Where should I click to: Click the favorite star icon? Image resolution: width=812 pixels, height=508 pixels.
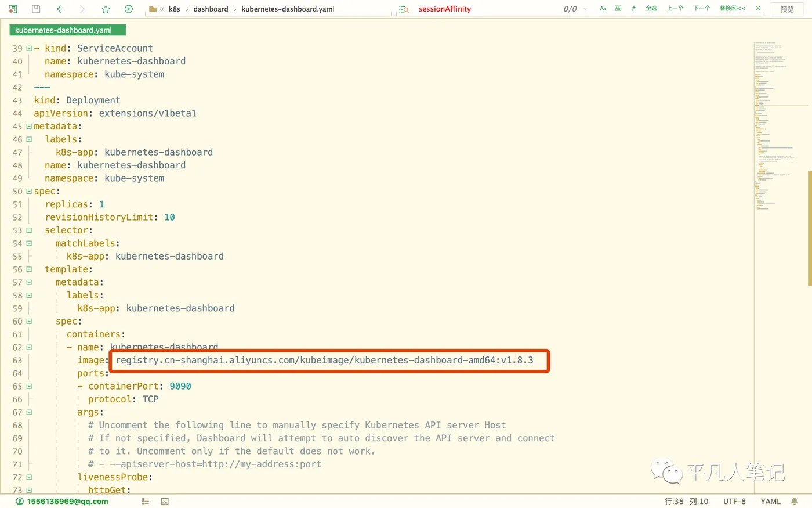point(106,9)
